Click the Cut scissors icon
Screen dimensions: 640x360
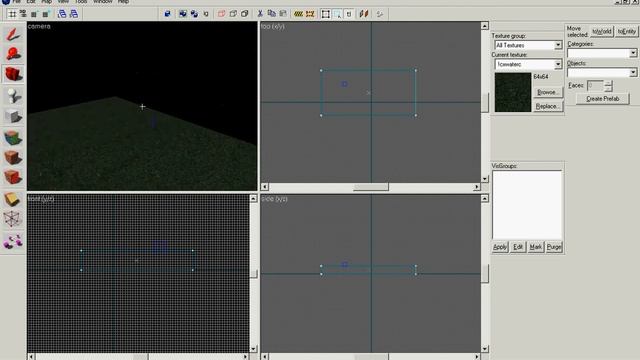(260, 14)
